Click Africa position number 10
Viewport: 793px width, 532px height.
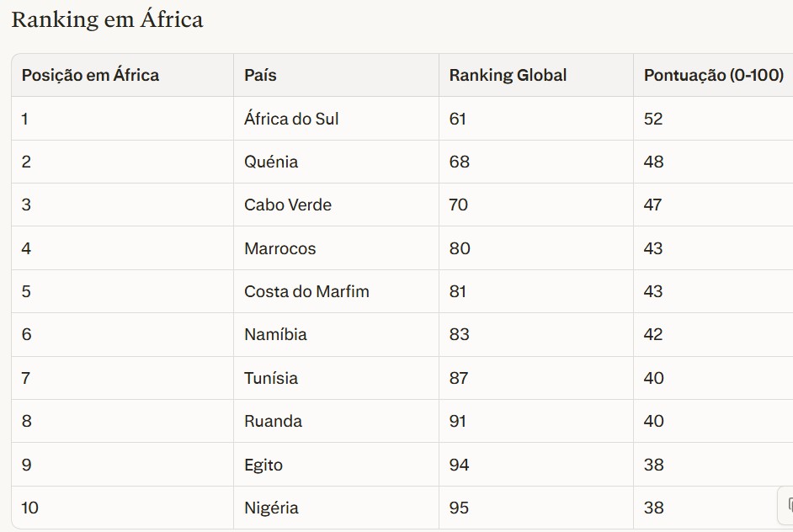[x=30, y=508]
